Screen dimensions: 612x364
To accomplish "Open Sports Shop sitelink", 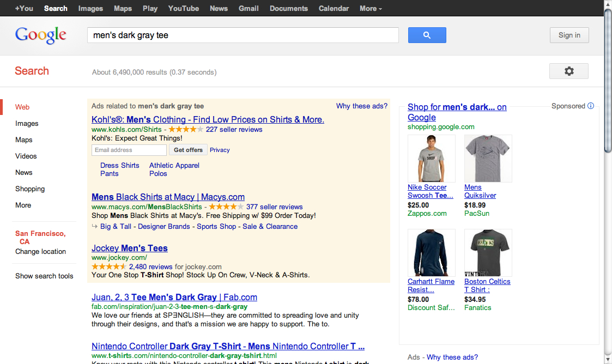I will pyautogui.click(x=216, y=226).
